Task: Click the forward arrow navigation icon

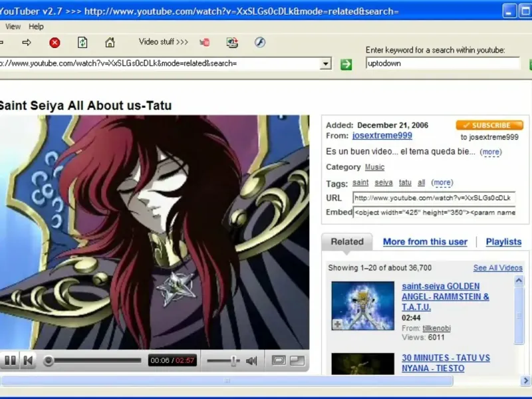Action: (27, 43)
